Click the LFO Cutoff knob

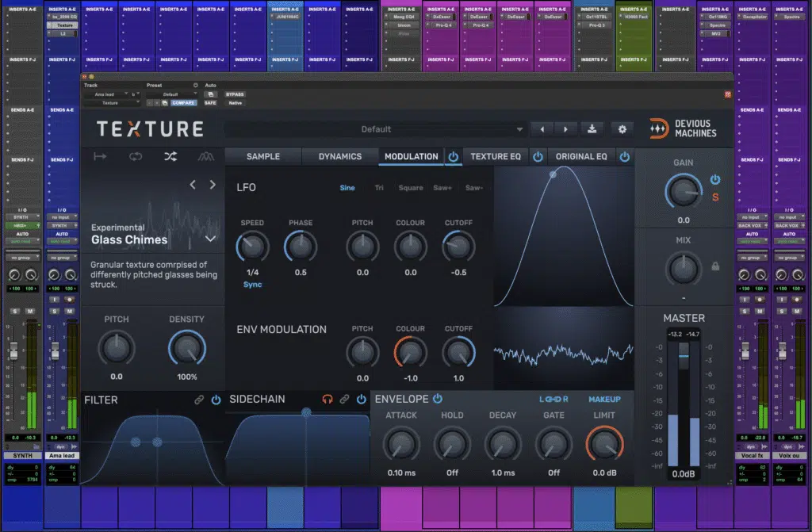[458, 247]
